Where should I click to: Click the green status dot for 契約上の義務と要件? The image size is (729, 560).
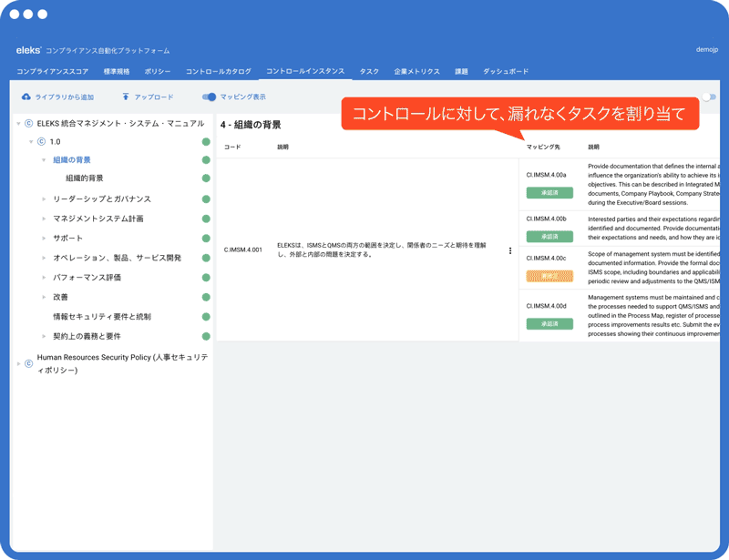[x=206, y=336]
